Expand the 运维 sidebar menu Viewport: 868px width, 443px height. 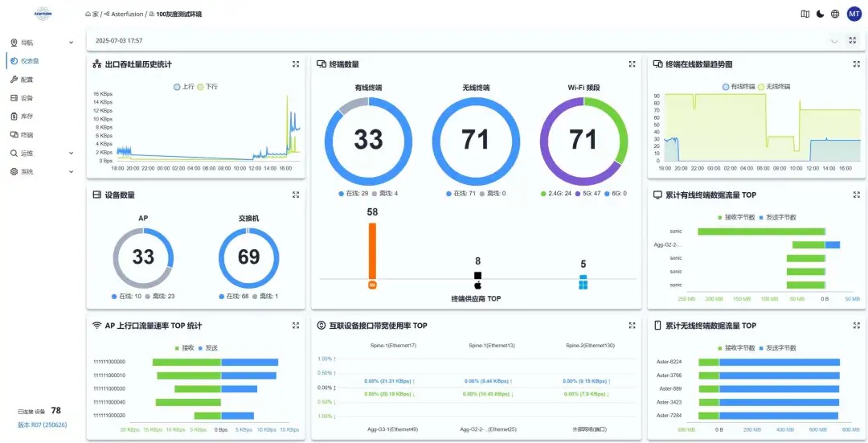click(42, 154)
